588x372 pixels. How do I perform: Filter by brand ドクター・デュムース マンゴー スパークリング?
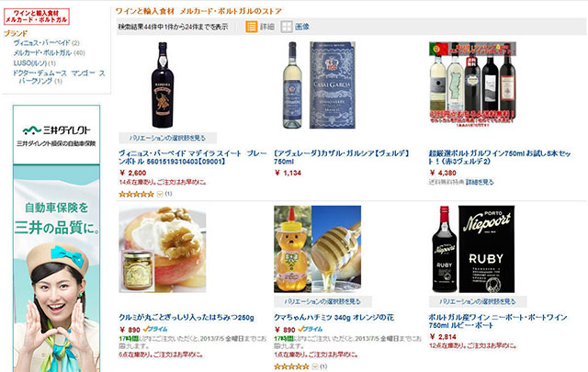[x=59, y=77]
